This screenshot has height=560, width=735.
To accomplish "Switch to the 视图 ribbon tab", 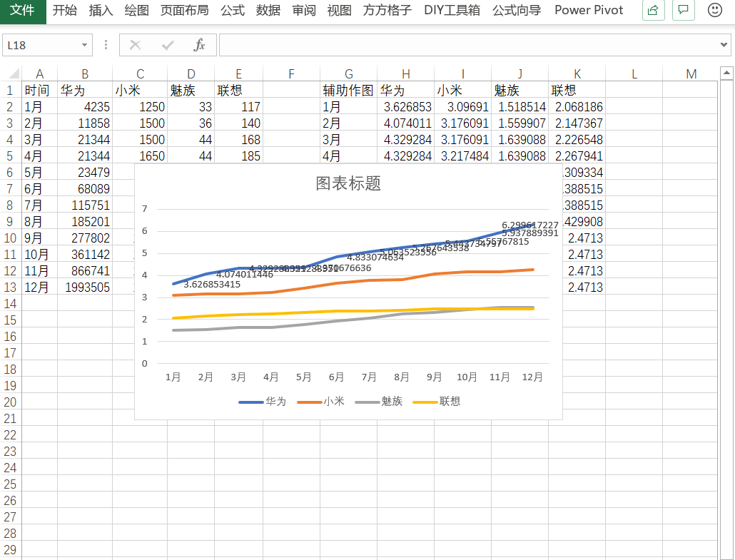I will coord(340,10).
